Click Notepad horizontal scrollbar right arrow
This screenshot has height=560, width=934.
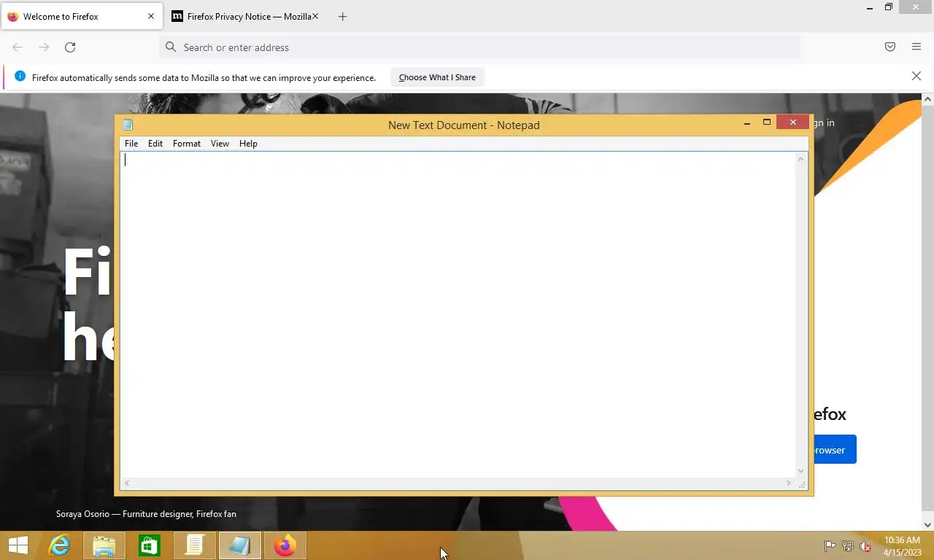[789, 483]
